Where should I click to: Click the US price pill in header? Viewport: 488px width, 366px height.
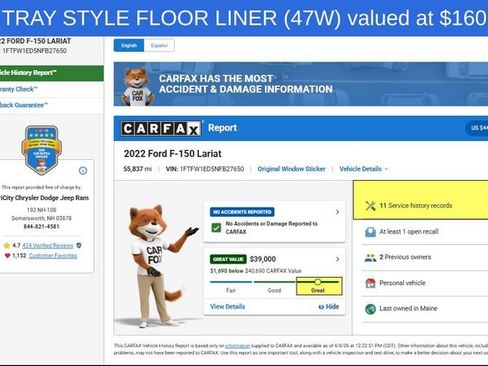click(x=477, y=128)
